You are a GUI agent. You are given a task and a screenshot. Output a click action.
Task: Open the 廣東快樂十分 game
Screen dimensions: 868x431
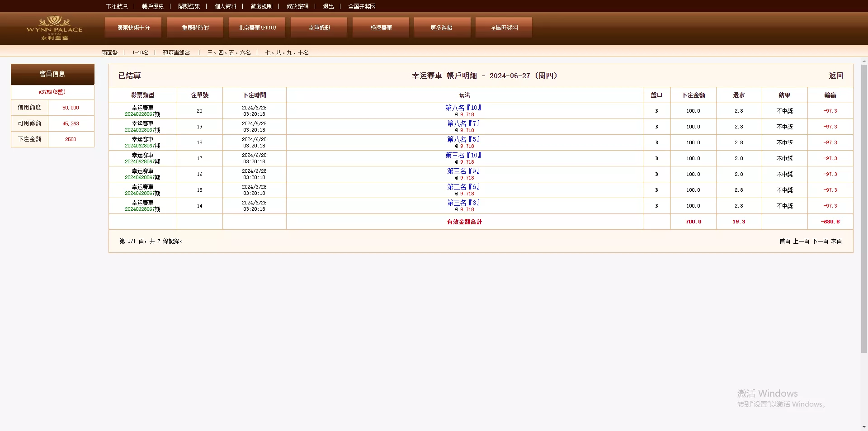coord(132,27)
